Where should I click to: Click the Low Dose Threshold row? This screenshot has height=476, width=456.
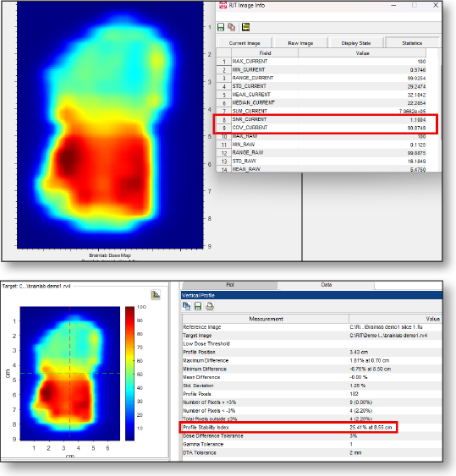(x=312, y=343)
